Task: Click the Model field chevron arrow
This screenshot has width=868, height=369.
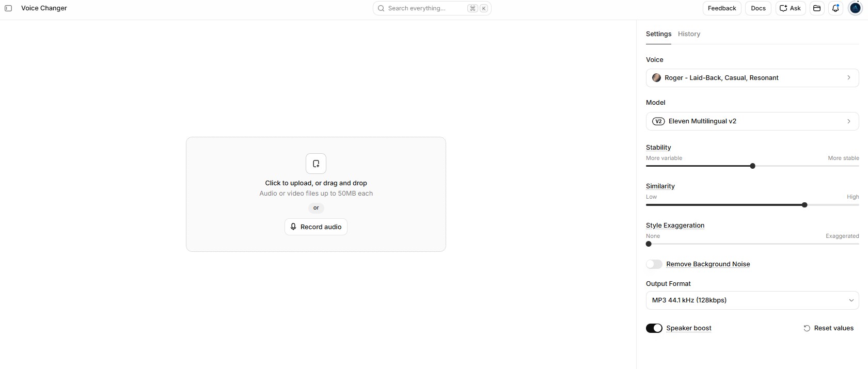Action: click(848, 121)
